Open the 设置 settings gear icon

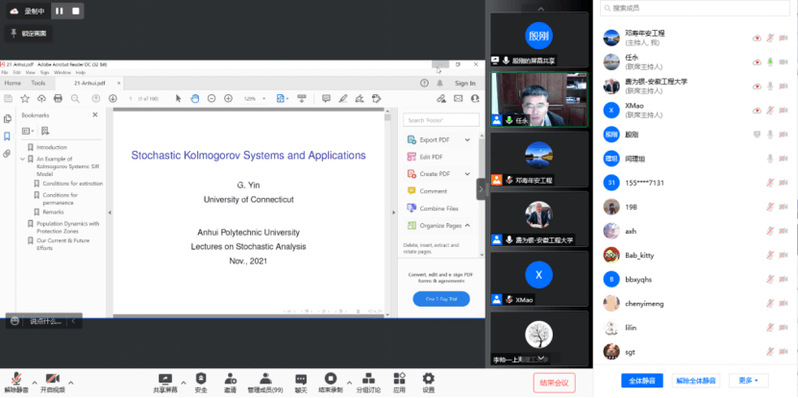click(429, 379)
